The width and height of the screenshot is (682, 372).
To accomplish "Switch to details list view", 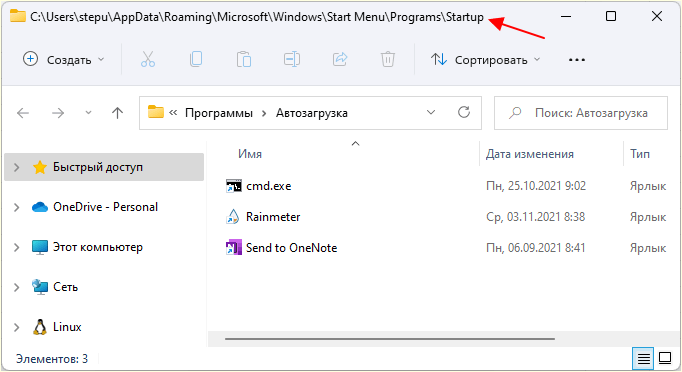I will (x=643, y=359).
